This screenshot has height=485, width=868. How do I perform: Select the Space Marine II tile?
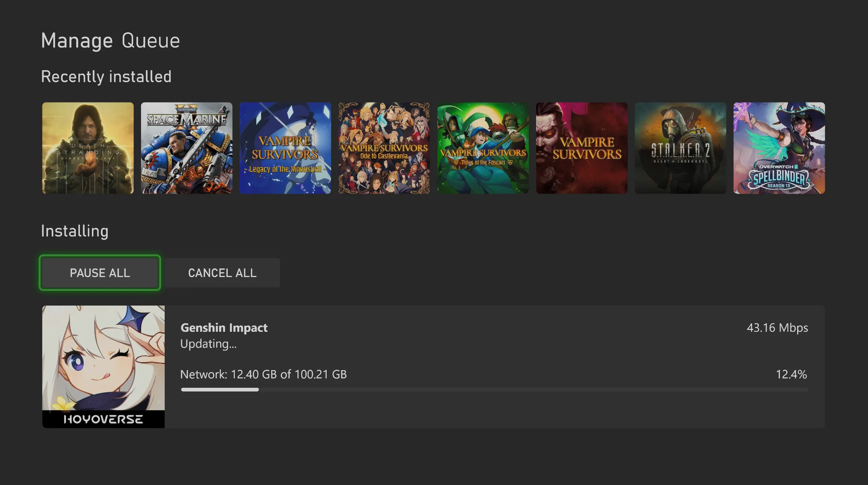pos(186,148)
